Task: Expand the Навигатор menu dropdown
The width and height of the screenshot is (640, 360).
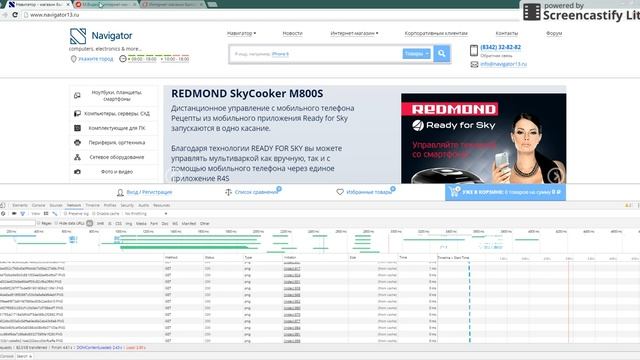Action: [242, 33]
